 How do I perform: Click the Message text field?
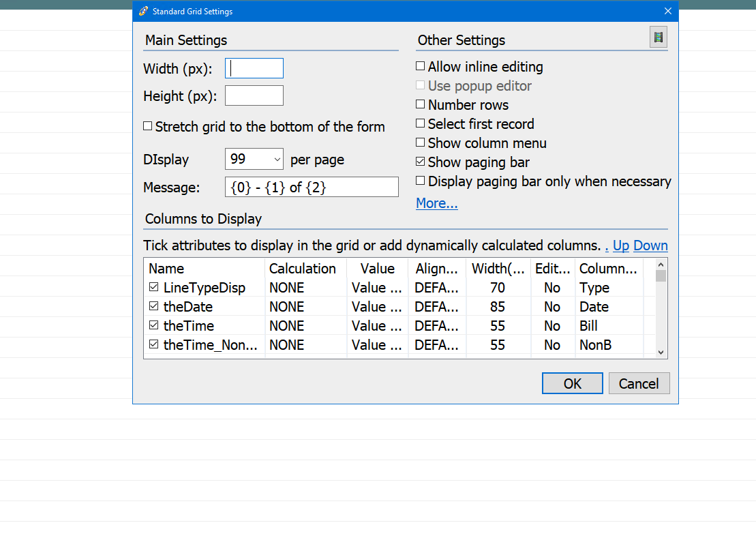312,187
